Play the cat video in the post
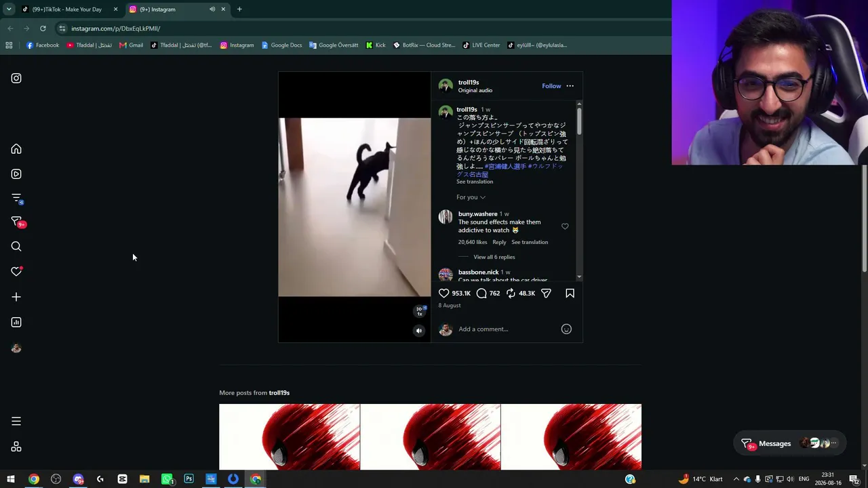 355,207
